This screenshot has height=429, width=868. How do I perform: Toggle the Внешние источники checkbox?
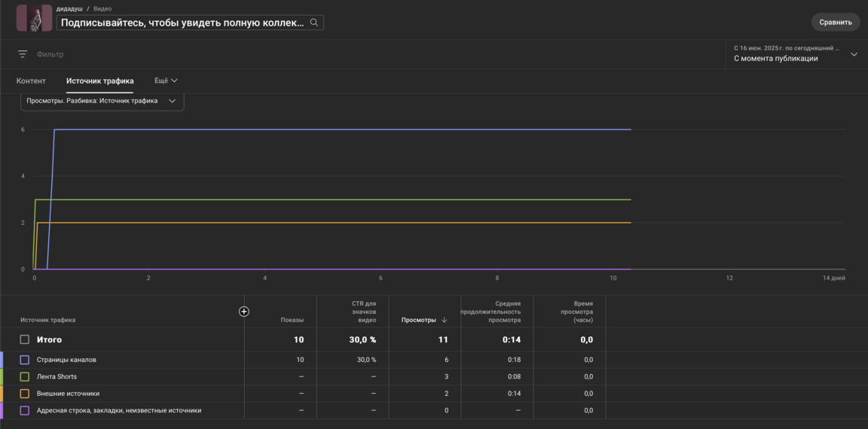[x=25, y=394]
